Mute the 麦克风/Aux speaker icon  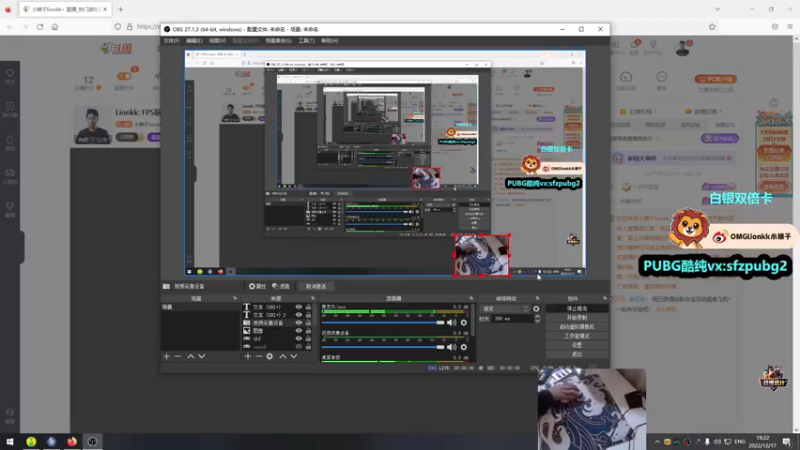tap(452, 322)
